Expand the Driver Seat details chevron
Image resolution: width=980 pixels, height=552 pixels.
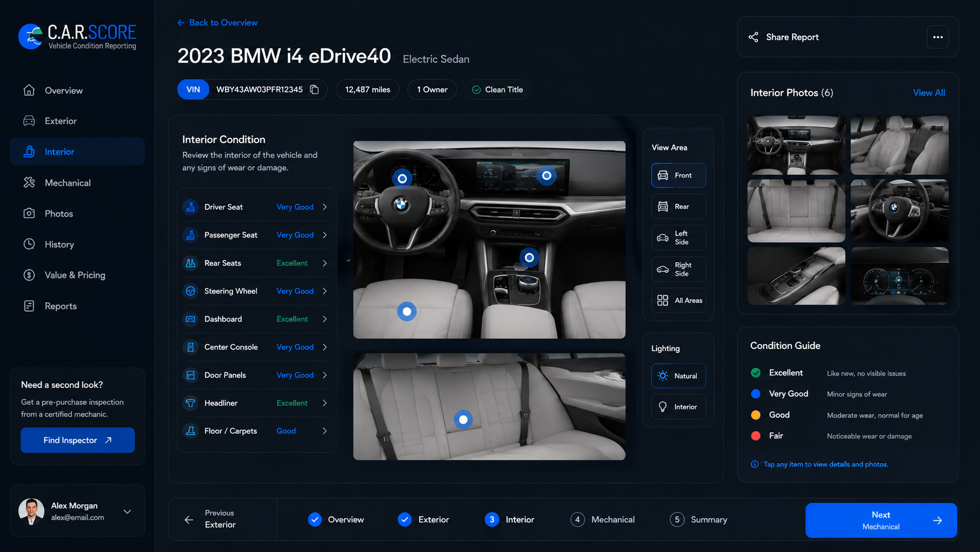[x=325, y=207]
